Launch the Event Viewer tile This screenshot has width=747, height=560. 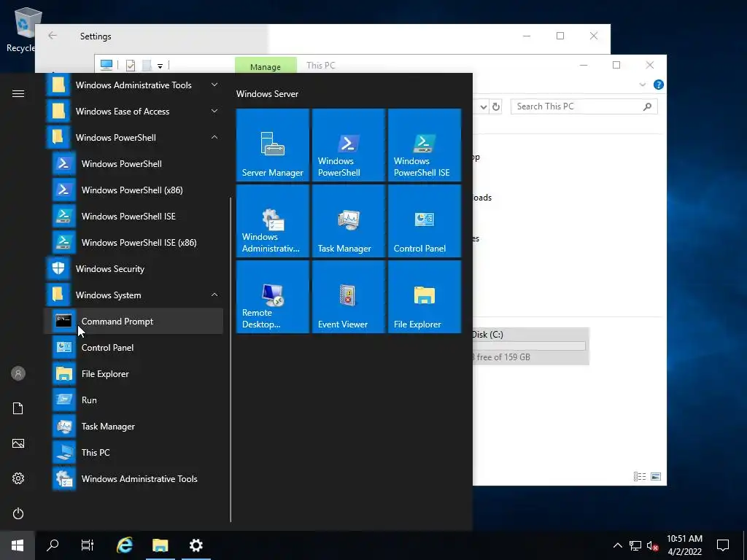(x=348, y=297)
